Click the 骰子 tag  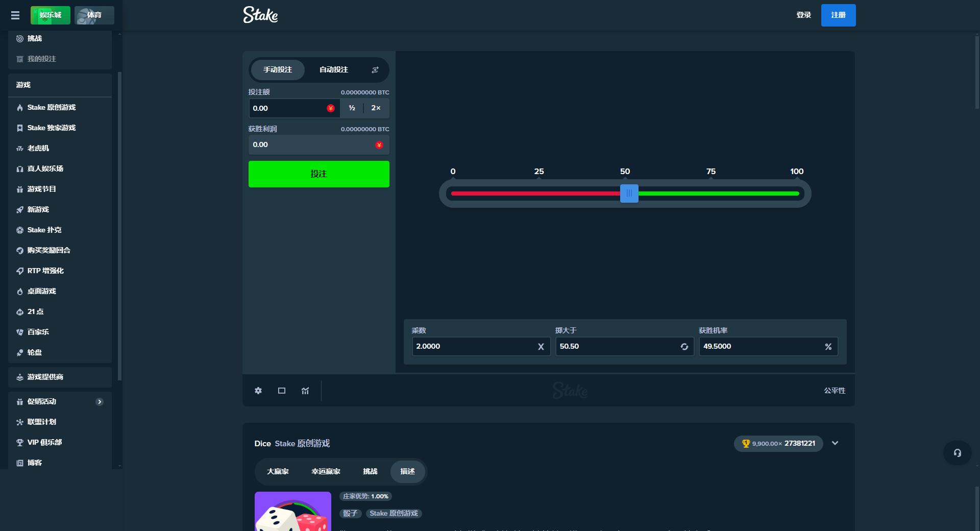tap(351, 514)
